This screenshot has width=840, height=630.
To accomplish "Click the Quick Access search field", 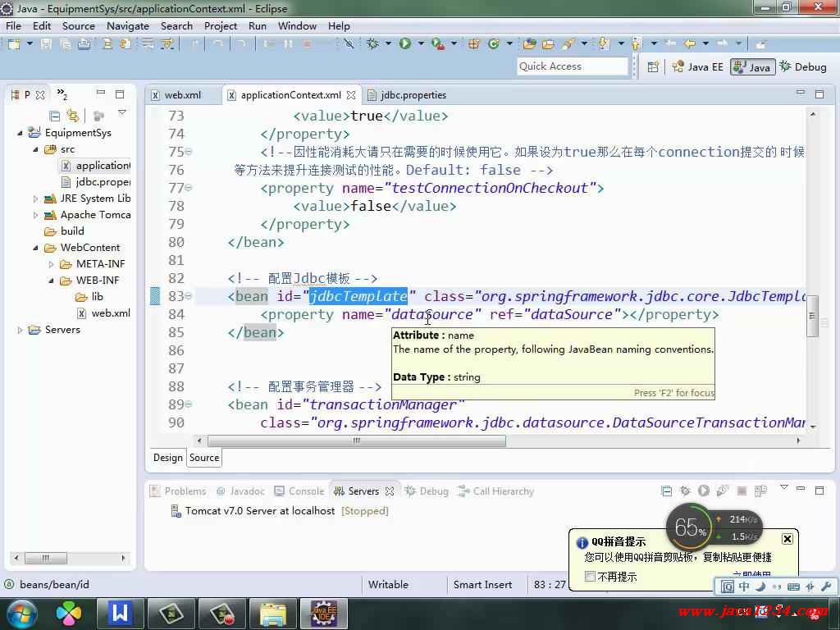I will point(572,66).
